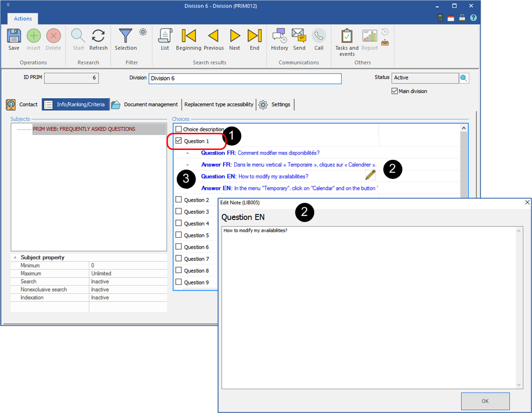Open the Selection filter funnel

pos(125,36)
